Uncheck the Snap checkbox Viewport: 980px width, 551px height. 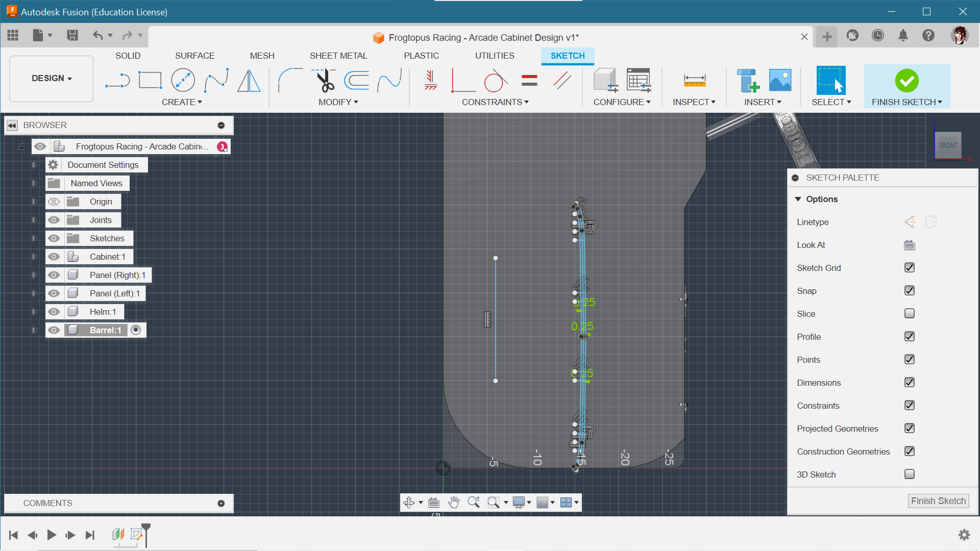click(x=909, y=290)
